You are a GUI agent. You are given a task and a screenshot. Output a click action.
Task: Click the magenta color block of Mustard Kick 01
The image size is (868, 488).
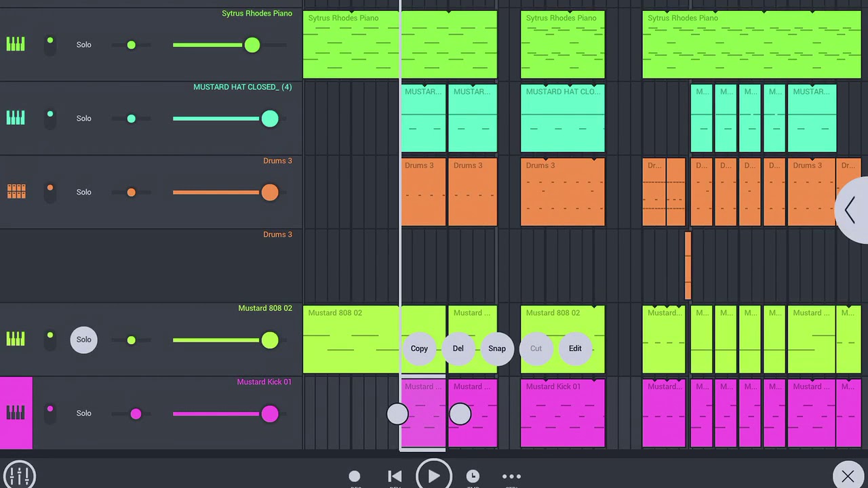point(16,413)
